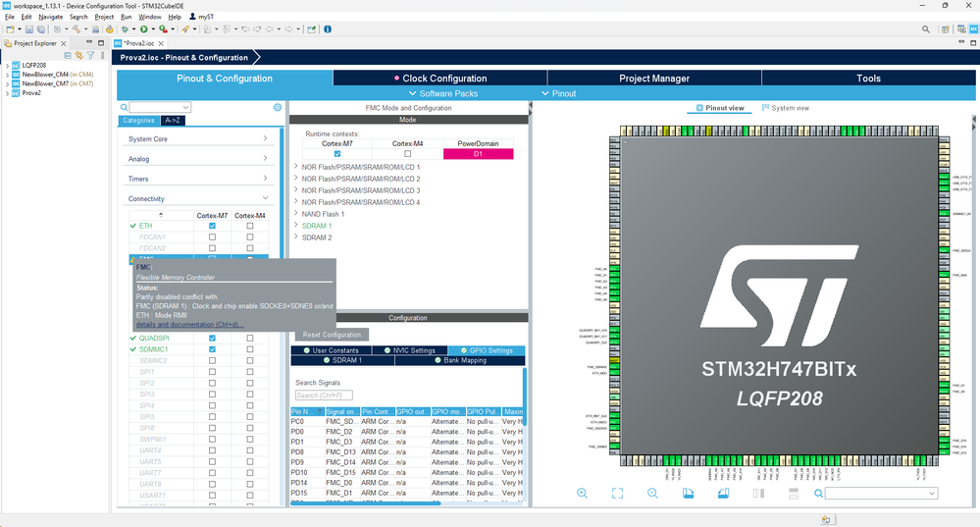Save the file with the toolbar floppy icon
The image size is (980, 527).
click(29, 28)
